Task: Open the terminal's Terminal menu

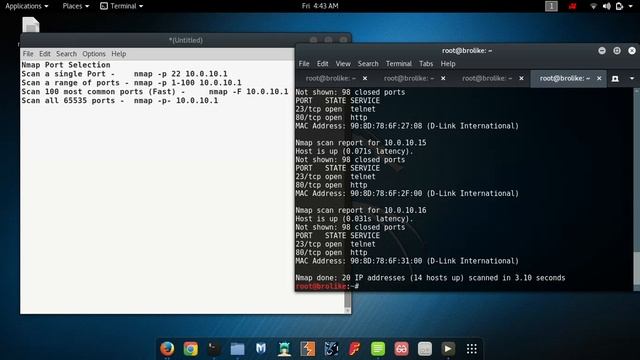Action: 399,64
